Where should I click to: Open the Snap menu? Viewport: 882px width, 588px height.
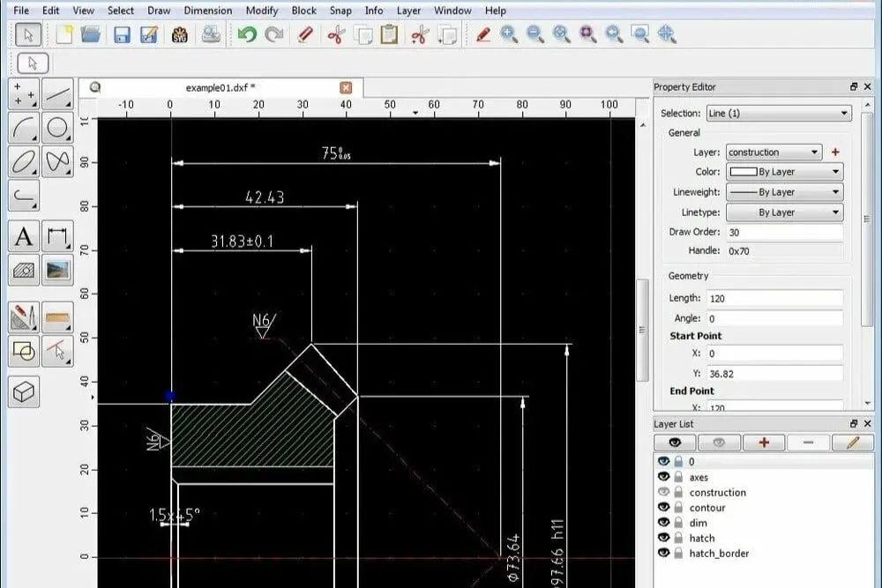(340, 10)
